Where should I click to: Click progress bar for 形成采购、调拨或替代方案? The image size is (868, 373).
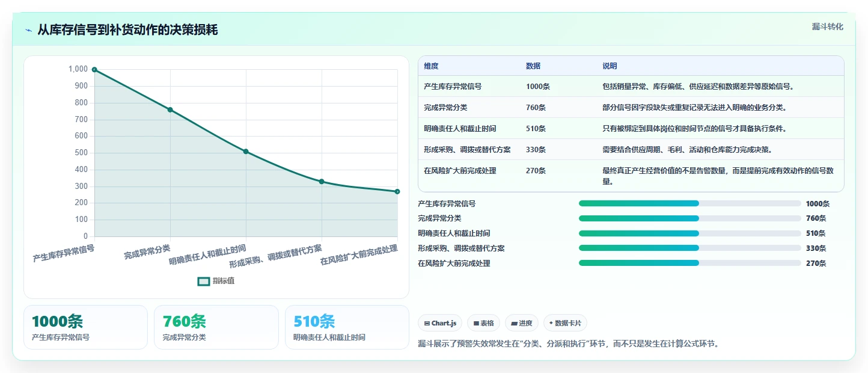click(690, 248)
